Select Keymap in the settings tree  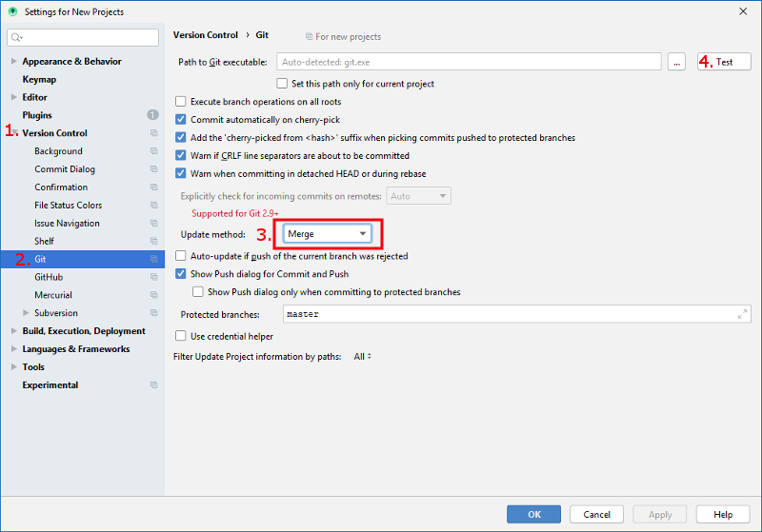pos(39,79)
